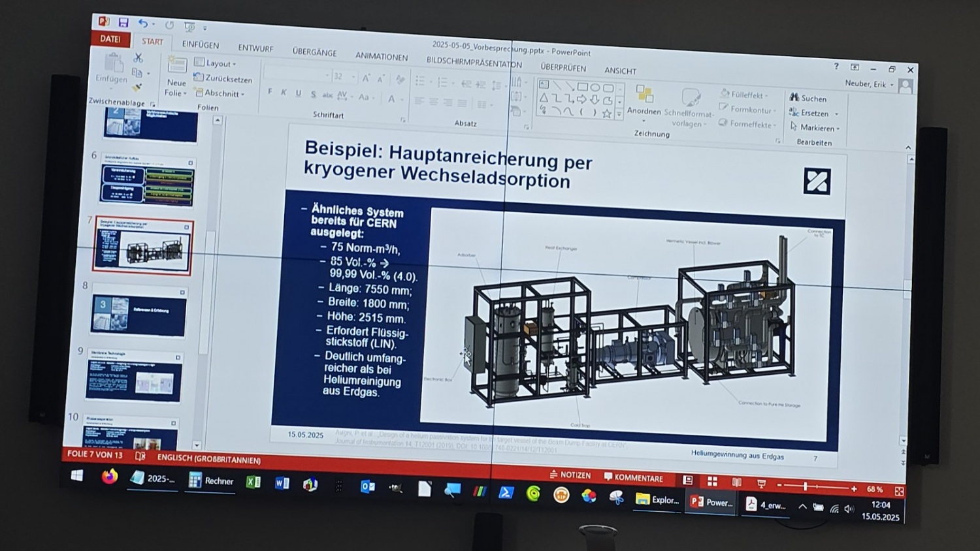This screenshot has width=980, height=551.
Task: Start slideshow from status bar icon
Action: click(761, 484)
